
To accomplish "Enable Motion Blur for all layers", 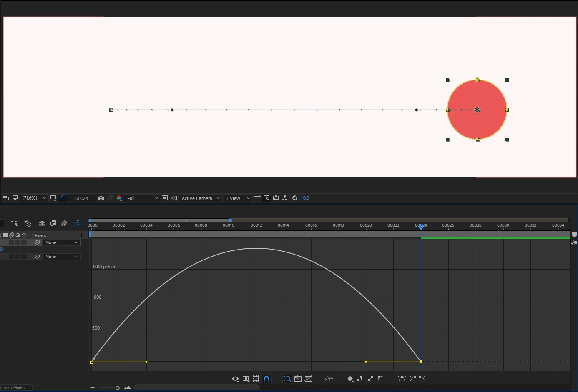I will pyautogui.click(x=64, y=223).
